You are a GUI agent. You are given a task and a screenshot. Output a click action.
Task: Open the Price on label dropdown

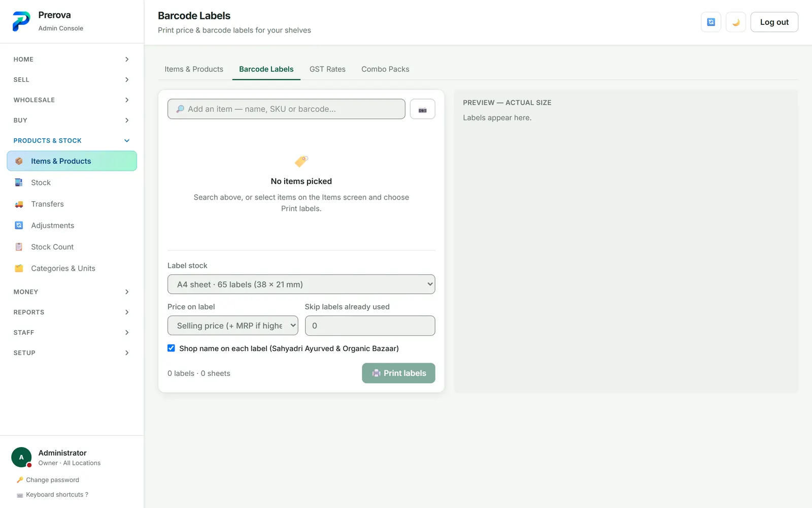(233, 326)
